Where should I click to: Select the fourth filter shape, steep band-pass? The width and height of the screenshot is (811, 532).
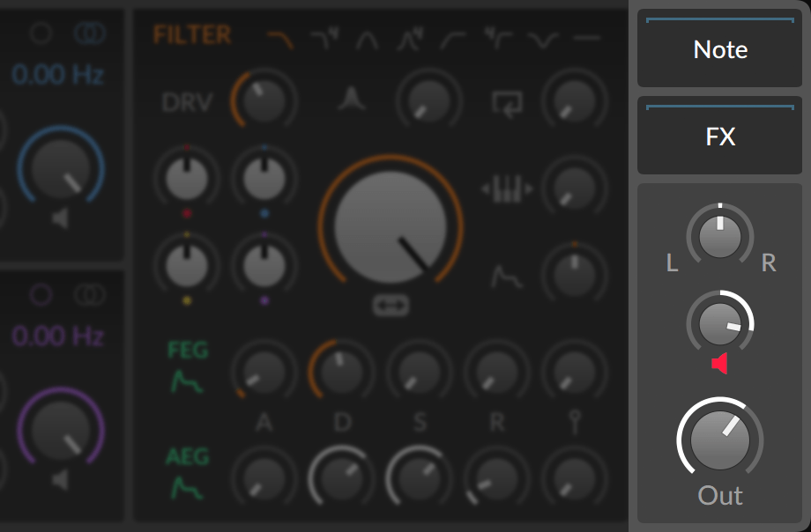410,40
